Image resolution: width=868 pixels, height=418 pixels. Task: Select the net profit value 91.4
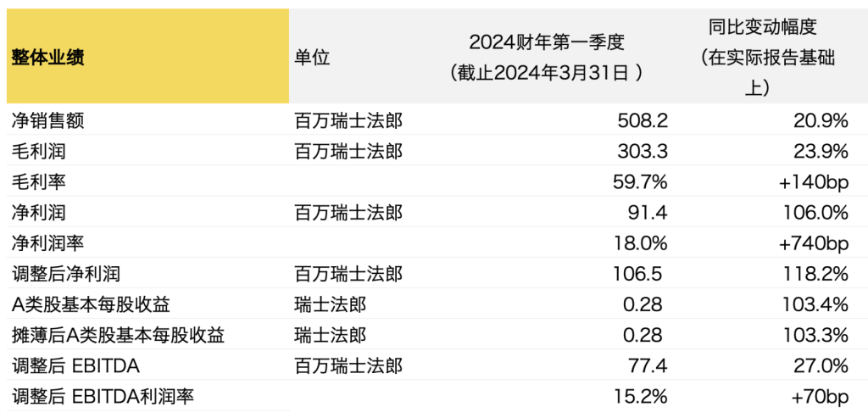[648, 213]
